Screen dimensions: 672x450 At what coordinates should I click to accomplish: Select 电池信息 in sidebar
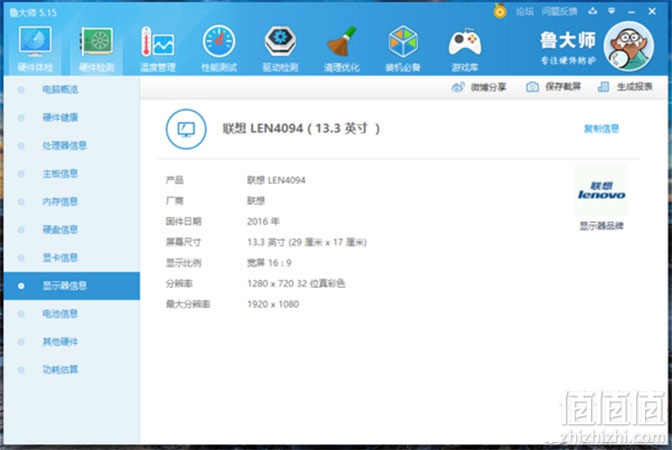click(72, 314)
